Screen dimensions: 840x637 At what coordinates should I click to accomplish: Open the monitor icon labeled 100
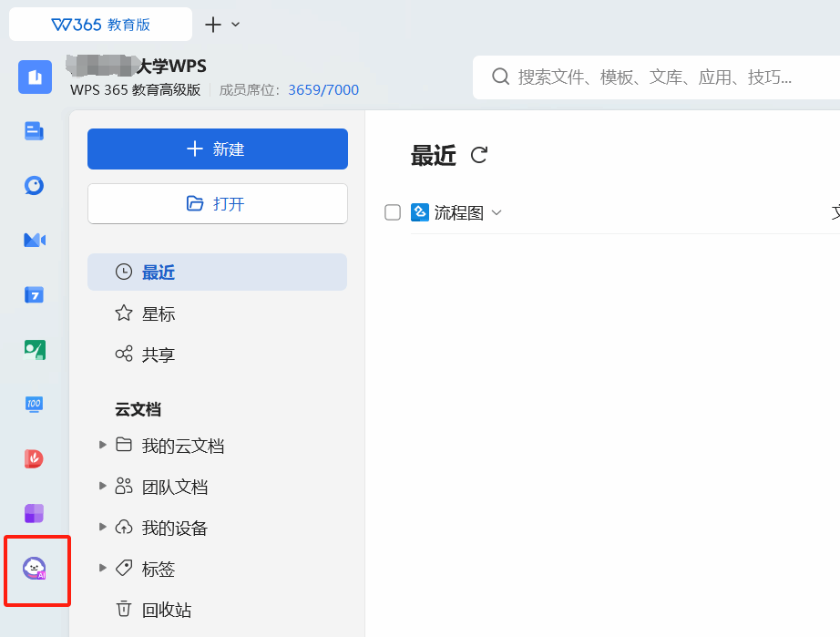tap(35, 404)
